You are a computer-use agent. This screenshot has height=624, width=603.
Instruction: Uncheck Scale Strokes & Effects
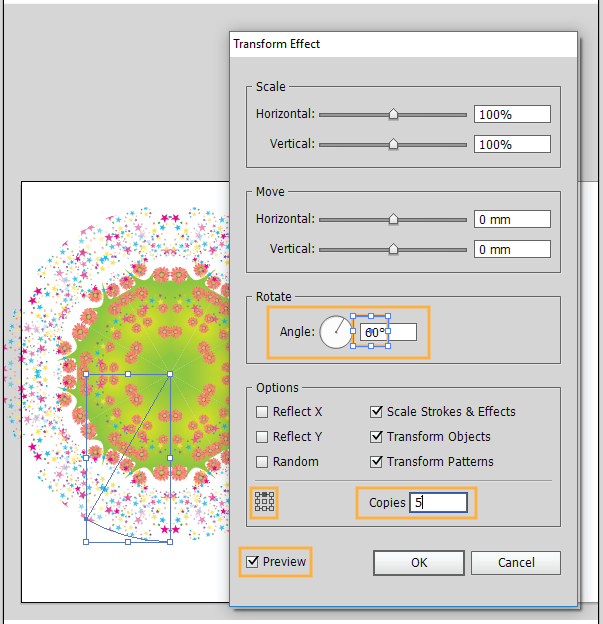point(376,411)
